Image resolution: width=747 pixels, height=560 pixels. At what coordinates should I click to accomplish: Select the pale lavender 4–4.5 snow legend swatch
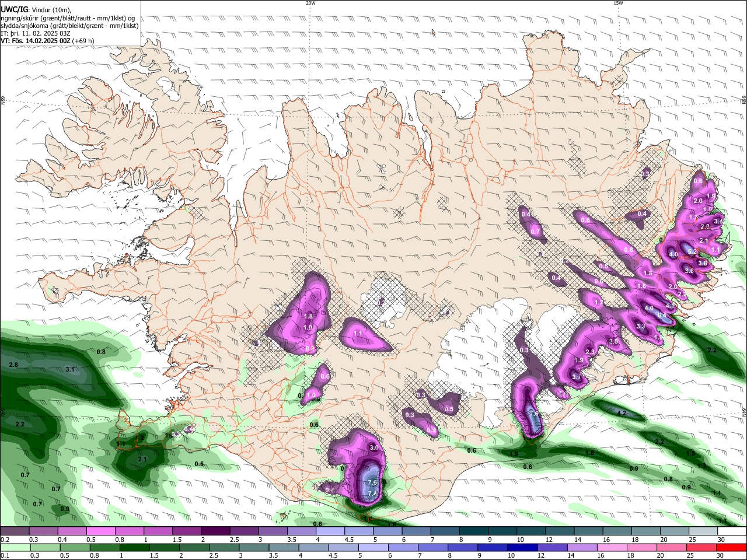(330, 531)
